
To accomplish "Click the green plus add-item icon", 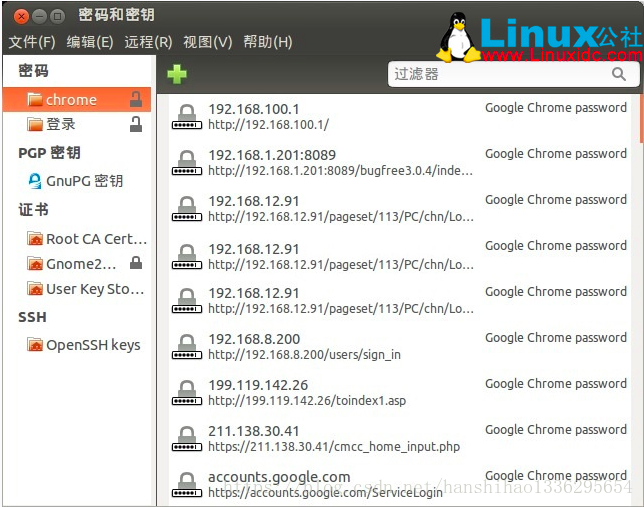I will [x=177, y=74].
